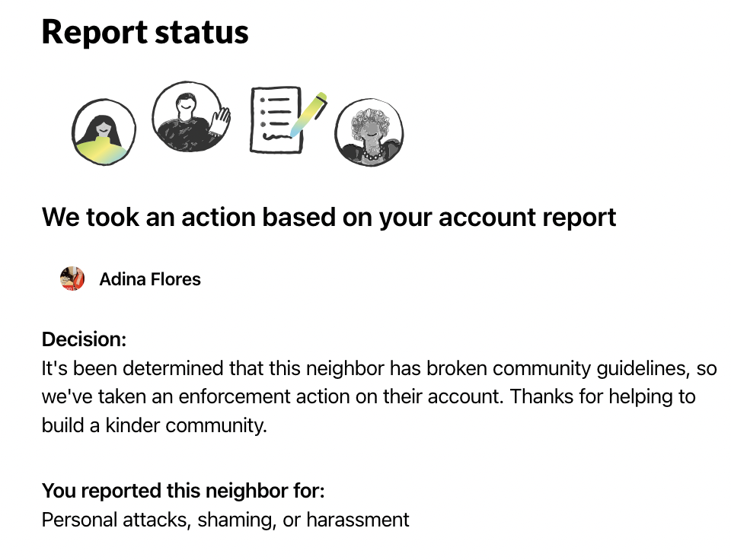Image resolution: width=731 pixels, height=560 pixels.
Task: Click the waving man illustration
Action: 191,116
